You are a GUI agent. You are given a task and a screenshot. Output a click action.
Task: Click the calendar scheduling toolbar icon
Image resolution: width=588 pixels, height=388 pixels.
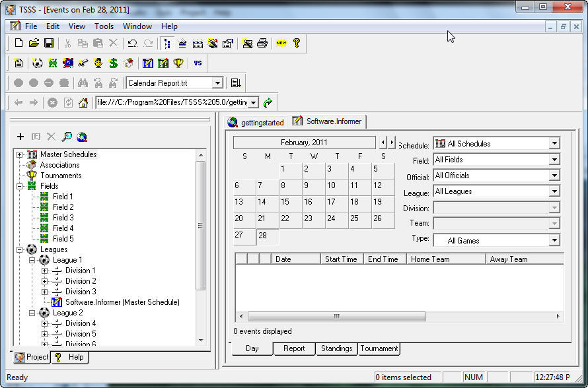[x=197, y=43]
